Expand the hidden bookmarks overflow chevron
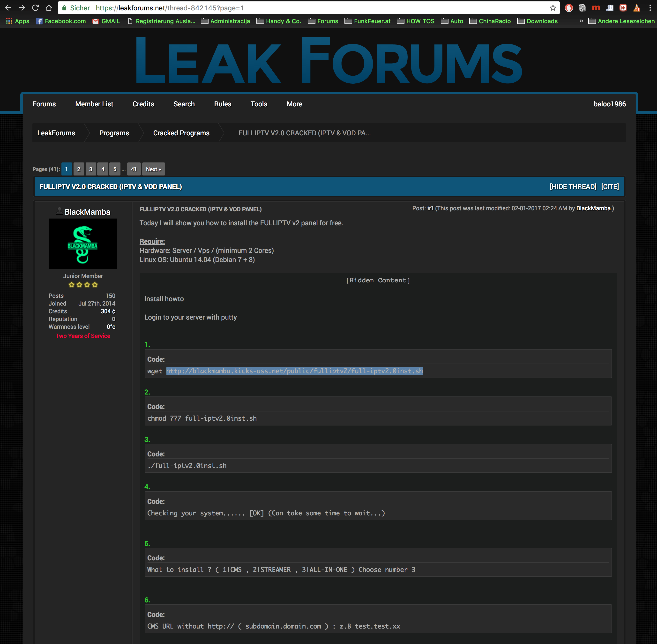This screenshot has height=644, width=657. click(x=581, y=21)
